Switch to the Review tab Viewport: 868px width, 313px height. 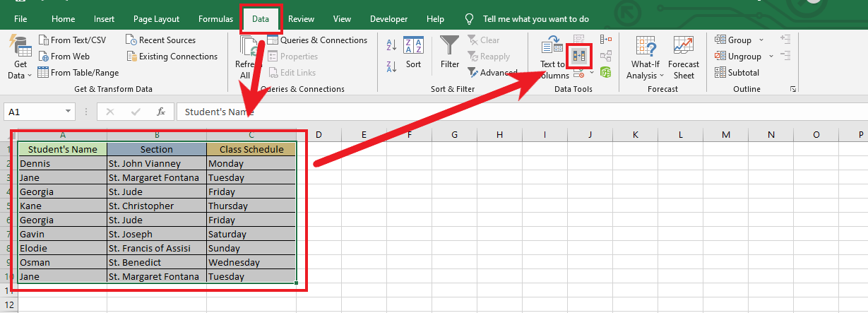click(302, 19)
